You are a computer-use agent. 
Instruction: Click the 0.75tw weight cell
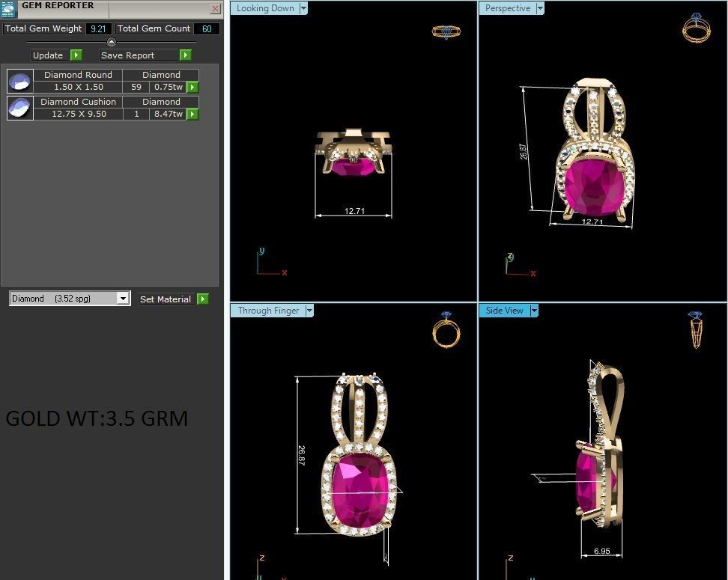(x=168, y=88)
